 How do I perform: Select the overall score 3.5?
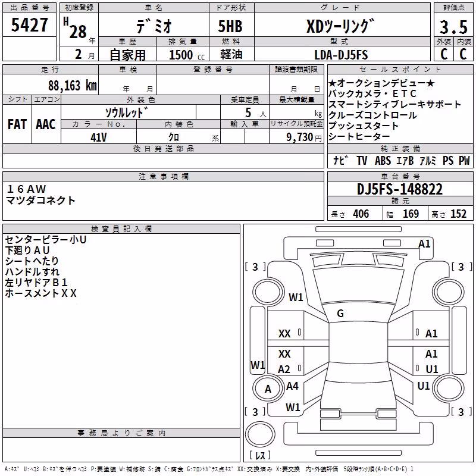pyautogui.click(x=453, y=27)
